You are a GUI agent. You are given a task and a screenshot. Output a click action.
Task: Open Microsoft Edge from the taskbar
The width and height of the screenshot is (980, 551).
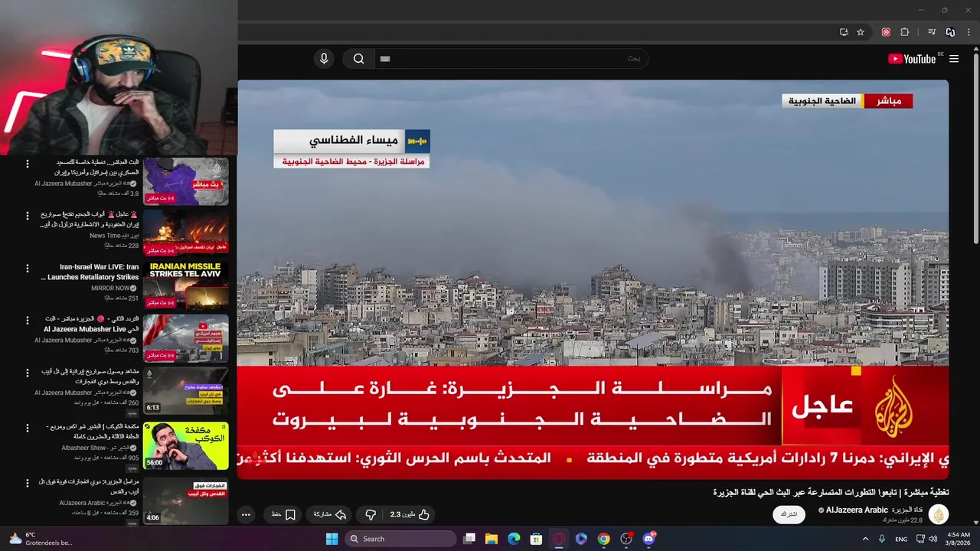[514, 539]
